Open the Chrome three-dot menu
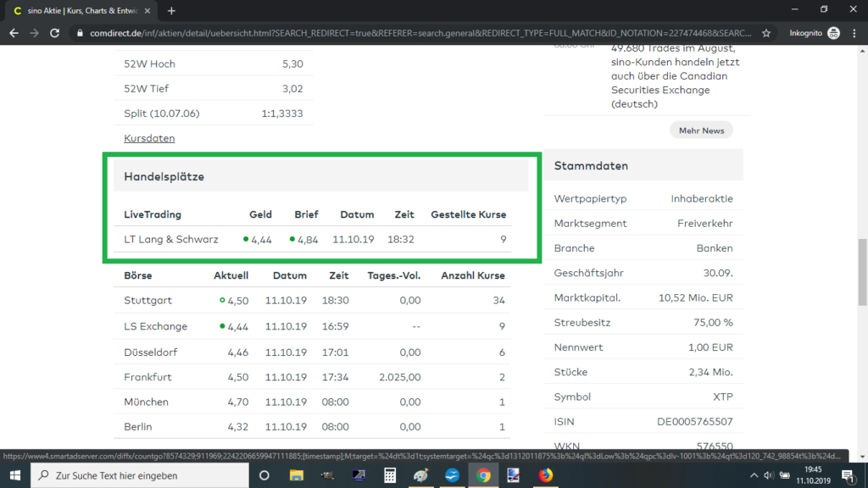Image resolution: width=868 pixels, height=488 pixels. [854, 33]
